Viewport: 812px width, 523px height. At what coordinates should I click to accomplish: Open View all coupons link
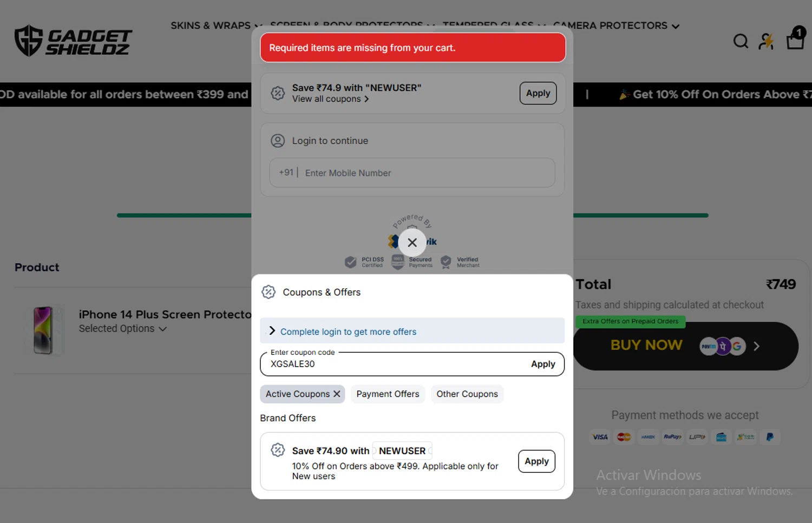[331, 99]
